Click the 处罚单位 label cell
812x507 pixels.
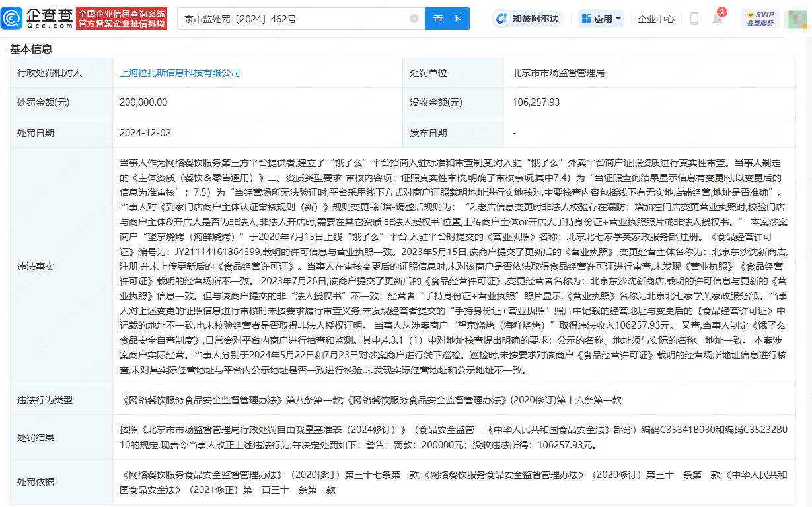click(454, 73)
